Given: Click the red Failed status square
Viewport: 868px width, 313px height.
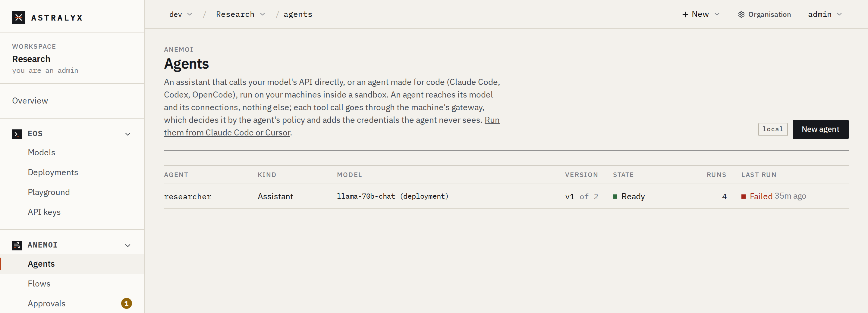Looking at the screenshot, I should [x=743, y=197].
